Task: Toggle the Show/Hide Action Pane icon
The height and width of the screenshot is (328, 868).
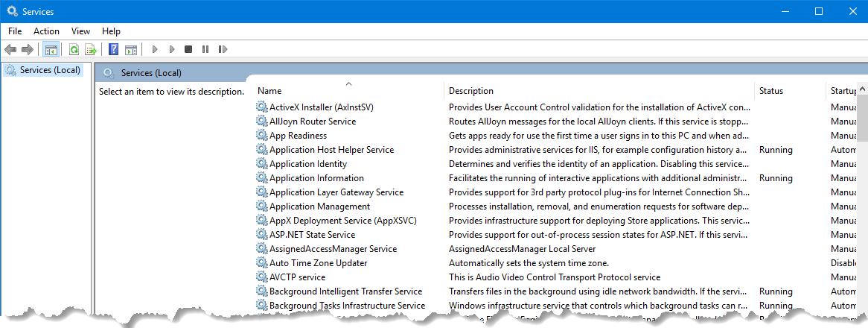Action: (x=130, y=50)
